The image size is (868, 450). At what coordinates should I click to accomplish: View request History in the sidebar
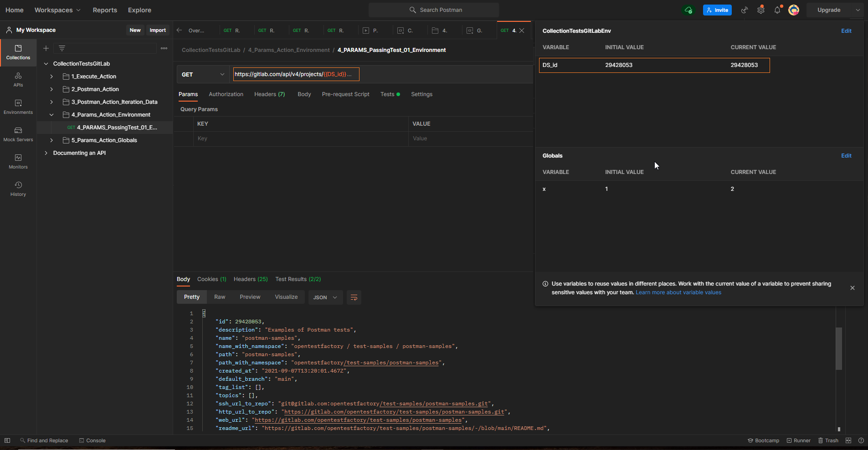[x=18, y=189]
